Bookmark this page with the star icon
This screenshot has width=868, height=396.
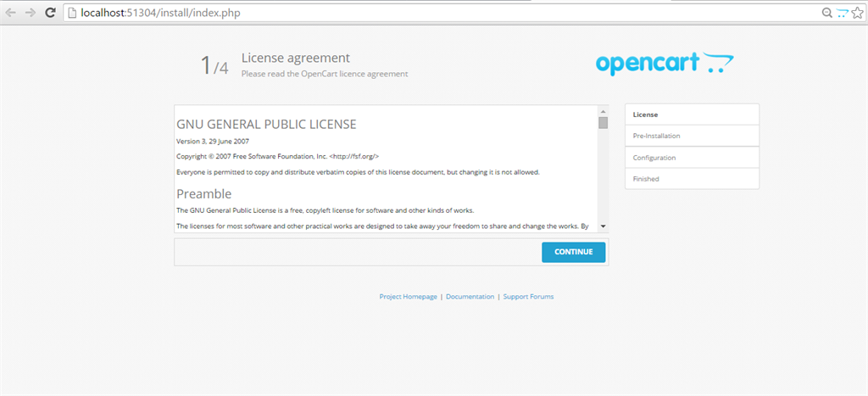tap(858, 13)
